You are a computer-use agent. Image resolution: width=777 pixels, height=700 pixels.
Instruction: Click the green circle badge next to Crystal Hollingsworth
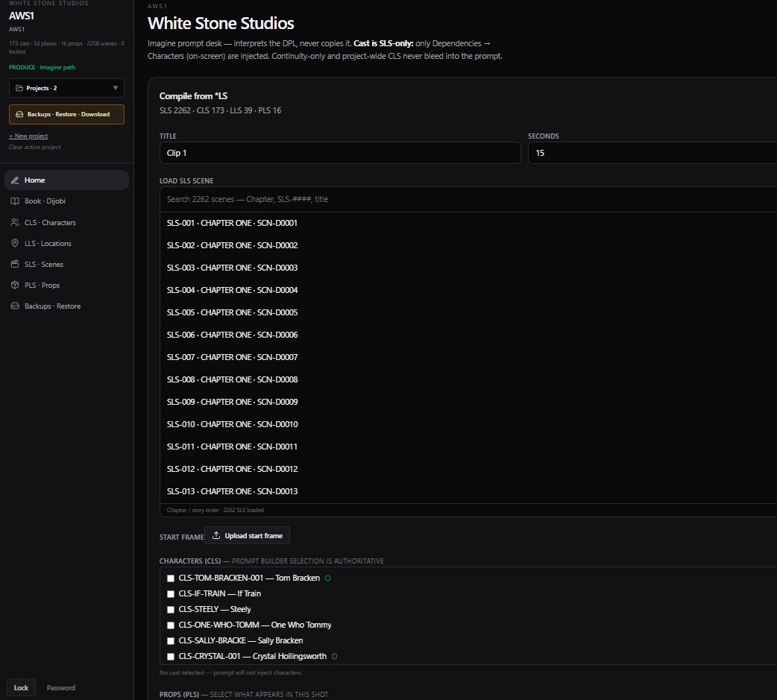click(335, 657)
